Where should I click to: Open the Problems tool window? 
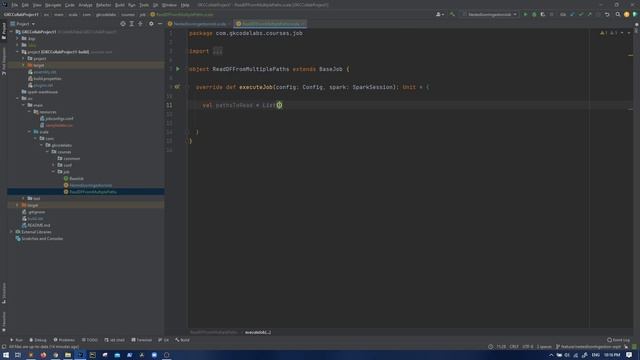point(64,340)
